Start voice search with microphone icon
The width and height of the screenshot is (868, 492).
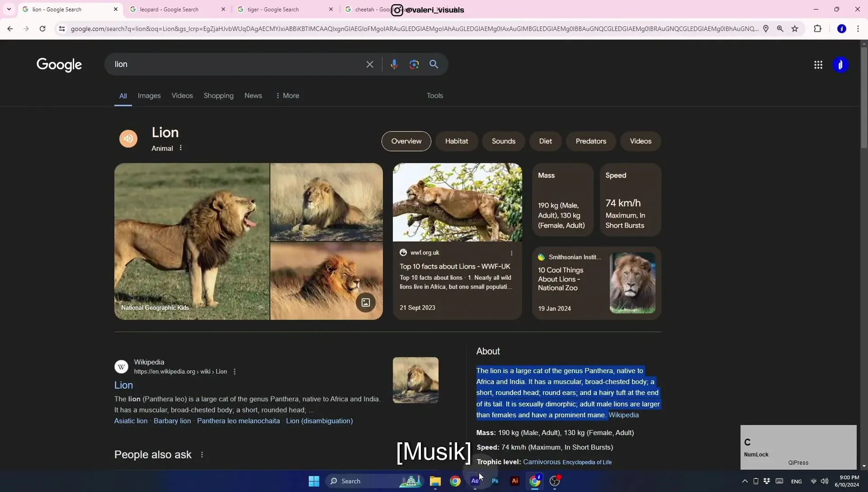click(394, 64)
